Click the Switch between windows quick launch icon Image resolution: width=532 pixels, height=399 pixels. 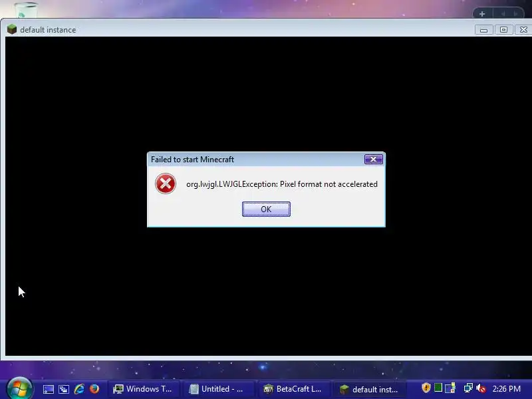click(x=63, y=389)
